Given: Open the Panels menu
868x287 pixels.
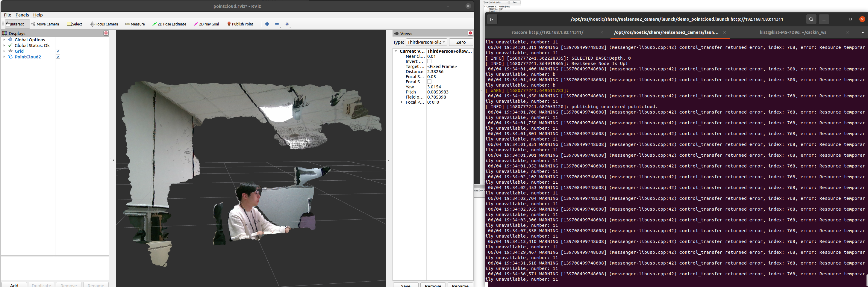Looking at the screenshot, I should [x=22, y=15].
